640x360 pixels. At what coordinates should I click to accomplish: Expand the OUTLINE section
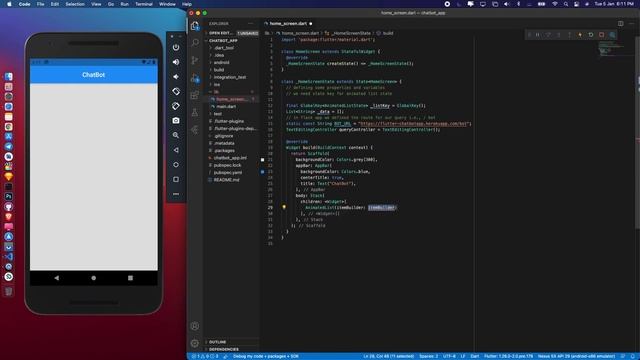[x=218, y=342]
